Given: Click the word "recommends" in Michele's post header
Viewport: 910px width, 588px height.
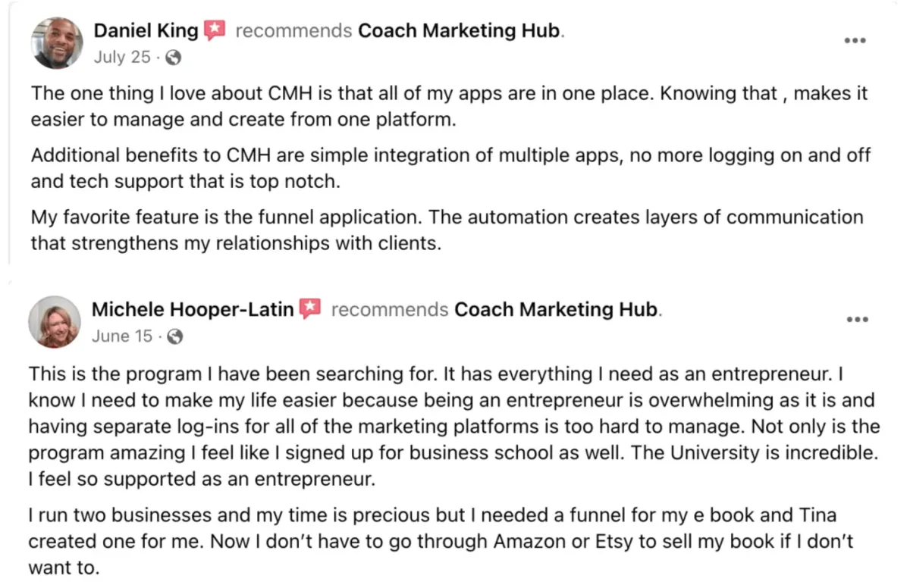Looking at the screenshot, I should pos(390,310).
